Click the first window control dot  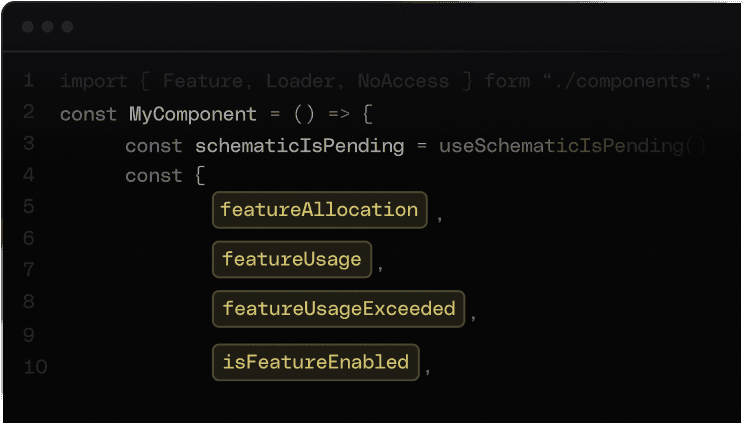[28, 27]
